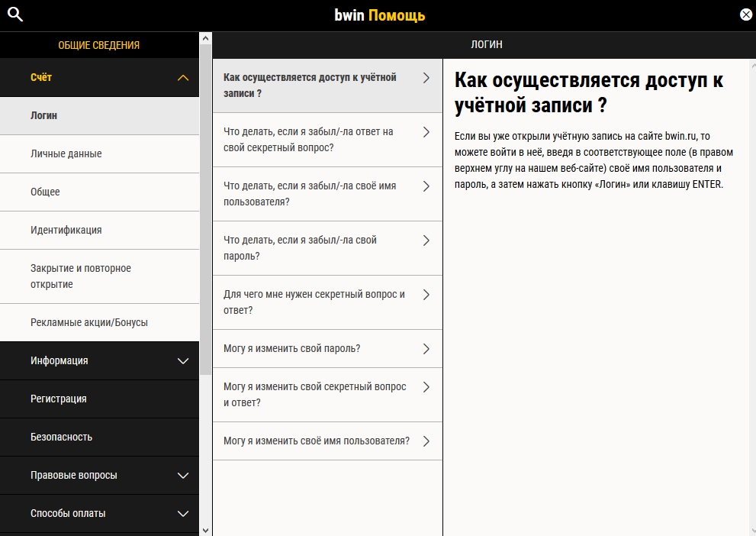
Task: Open search with the magnifying glass icon
Action: pos(15,15)
